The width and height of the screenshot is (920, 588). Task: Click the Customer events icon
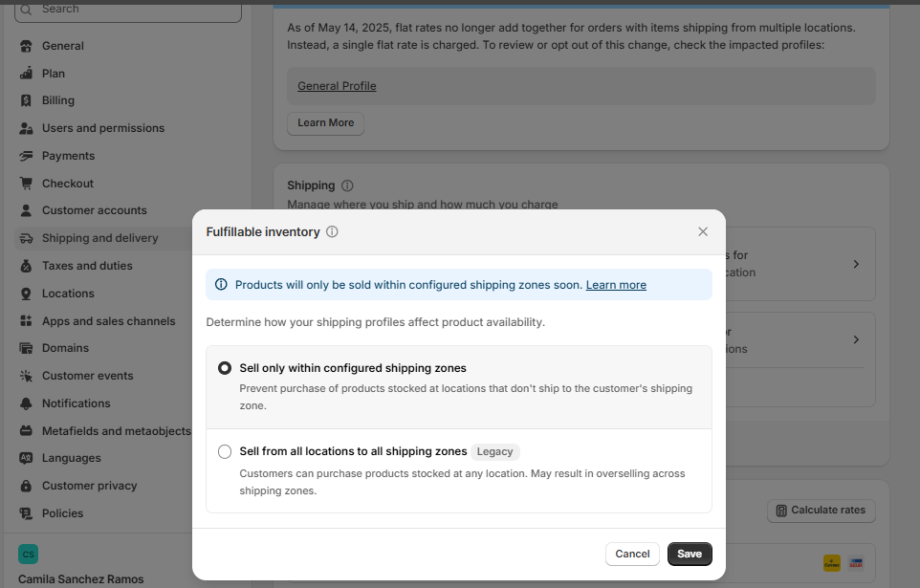click(x=26, y=376)
